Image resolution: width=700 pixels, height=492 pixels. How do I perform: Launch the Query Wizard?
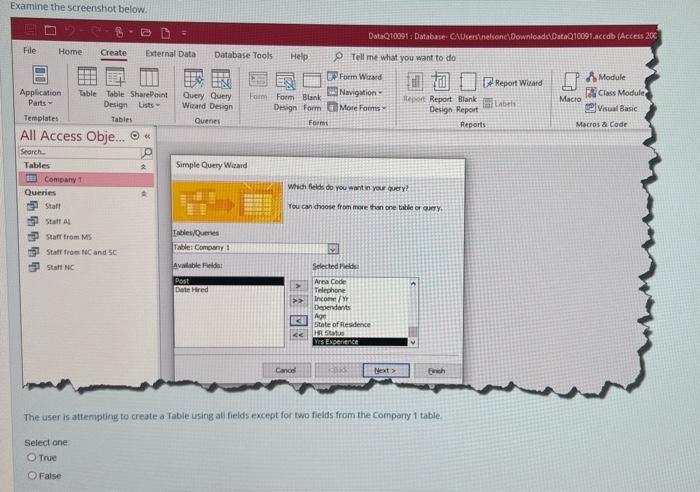pyautogui.click(x=193, y=89)
